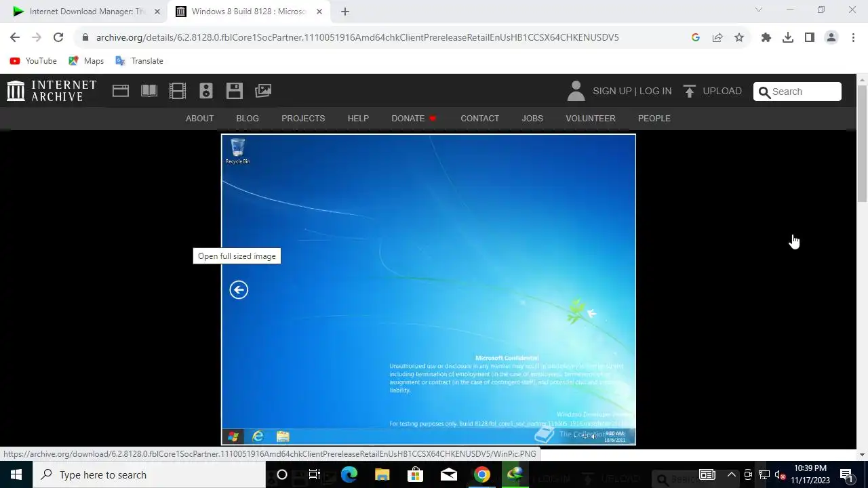Viewport: 868px width, 488px height.
Task: Open the ABOUT menu item
Action: [x=199, y=118]
